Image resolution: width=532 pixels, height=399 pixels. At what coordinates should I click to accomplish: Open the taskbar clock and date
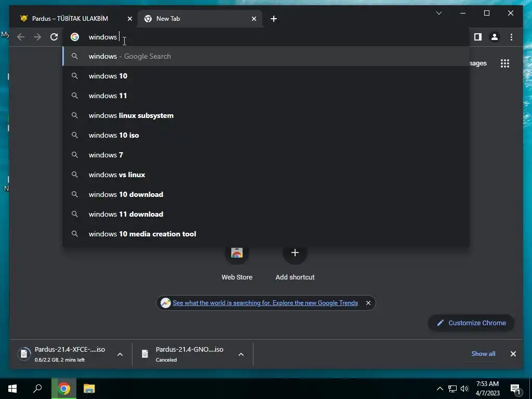[x=487, y=389]
